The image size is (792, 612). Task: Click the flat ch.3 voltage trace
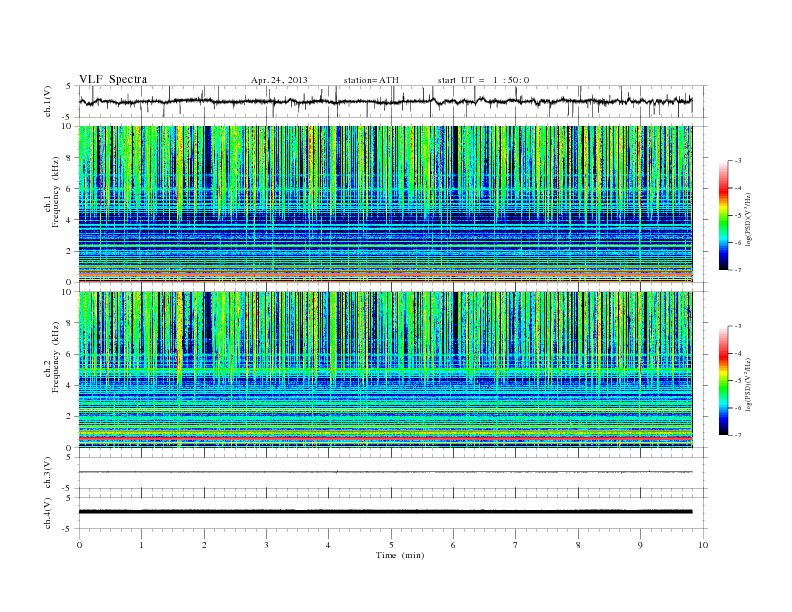(x=385, y=472)
